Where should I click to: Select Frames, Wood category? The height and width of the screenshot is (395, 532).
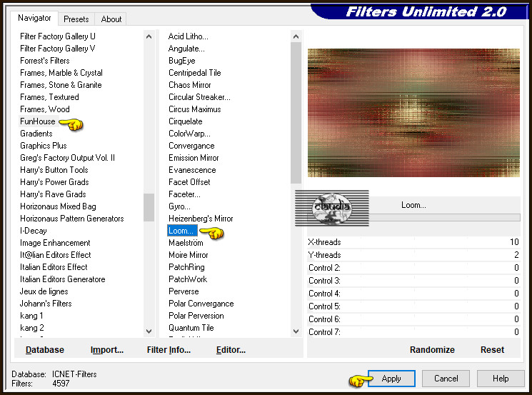tap(45, 109)
